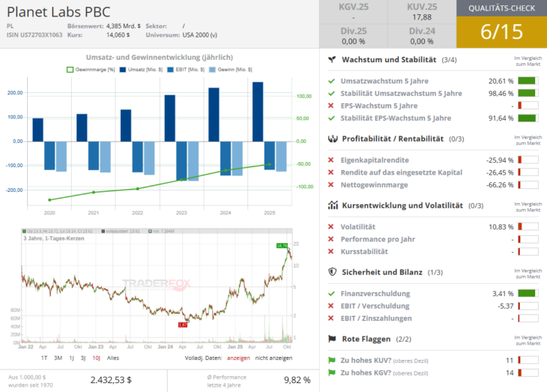Image resolution: width=547 pixels, height=392 pixels.
Task: Click the green flag next to Zu hohes KUV?
Action: tap(332, 361)
